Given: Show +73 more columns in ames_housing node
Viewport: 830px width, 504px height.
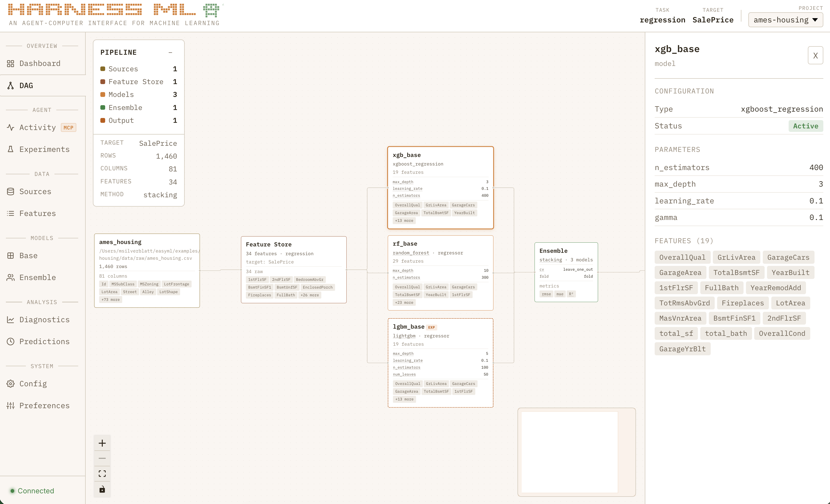Looking at the screenshot, I should (x=110, y=300).
